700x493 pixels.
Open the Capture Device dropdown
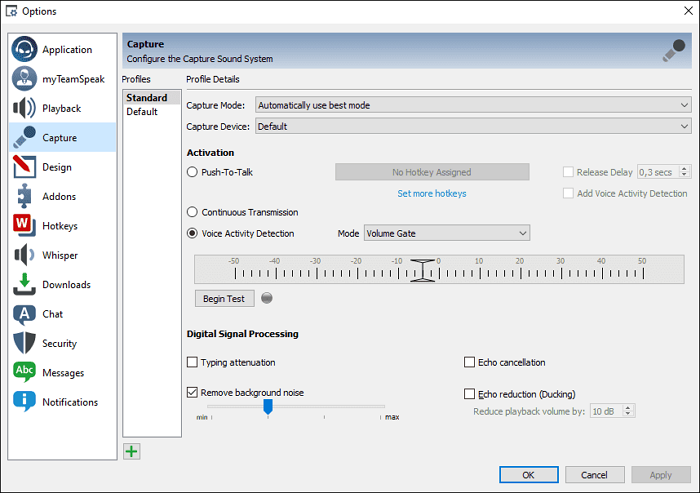pyautogui.click(x=473, y=127)
